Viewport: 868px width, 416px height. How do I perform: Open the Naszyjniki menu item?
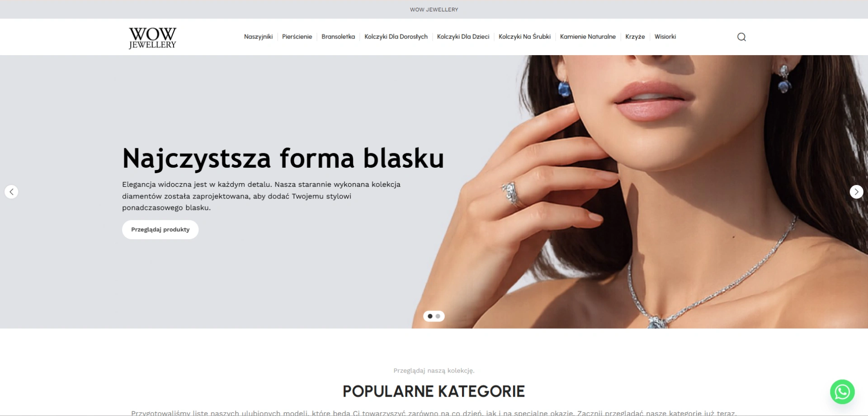pos(258,37)
